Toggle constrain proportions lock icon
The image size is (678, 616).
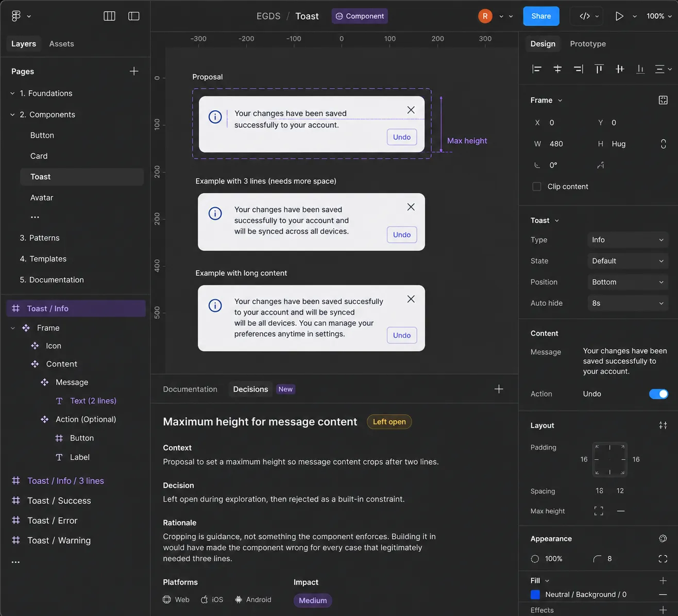tap(663, 144)
